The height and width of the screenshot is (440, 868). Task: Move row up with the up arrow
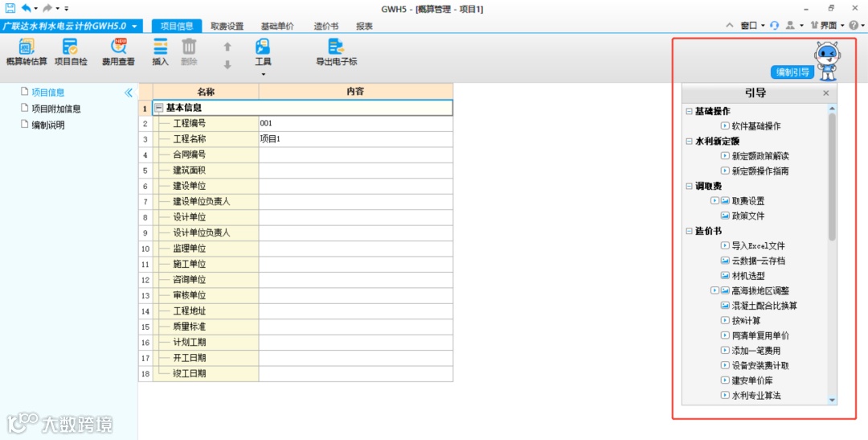click(x=227, y=47)
